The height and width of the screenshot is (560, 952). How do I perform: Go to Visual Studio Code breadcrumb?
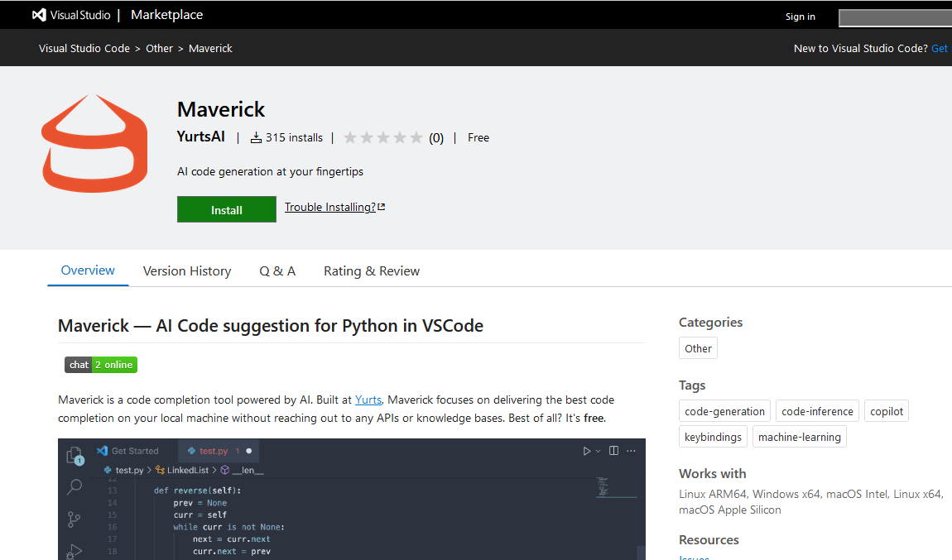[x=84, y=49]
